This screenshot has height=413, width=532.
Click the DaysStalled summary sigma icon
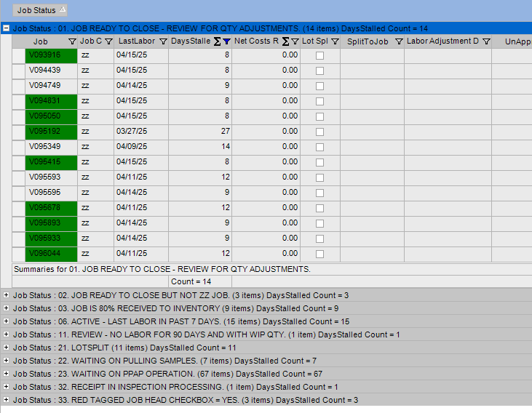click(217, 41)
